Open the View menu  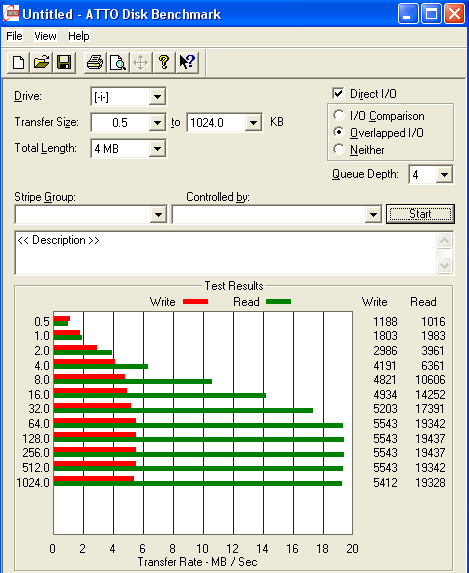(x=45, y=36)
